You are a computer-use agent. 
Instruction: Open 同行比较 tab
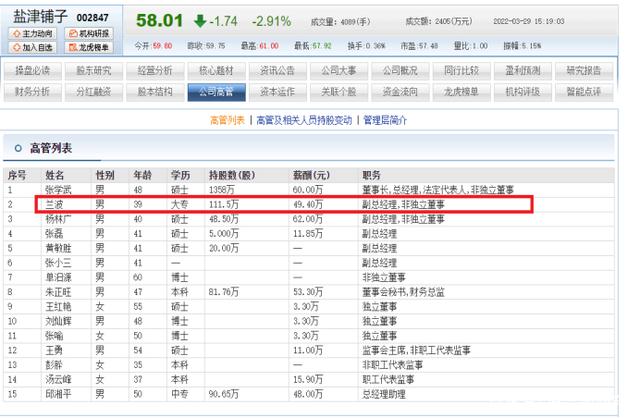click(x=461, y=71)
